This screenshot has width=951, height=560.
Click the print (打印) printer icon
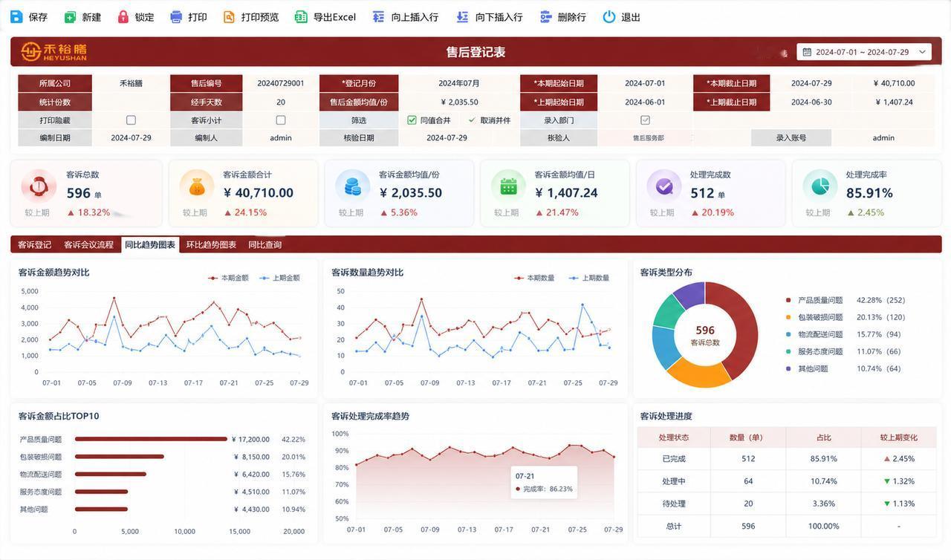coord(176,16)
